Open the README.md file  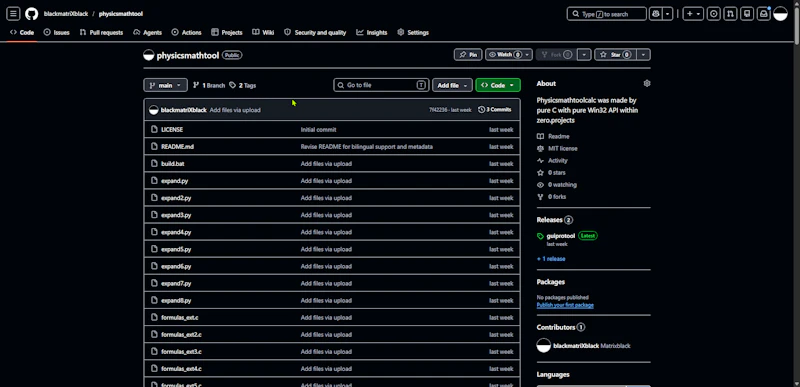point(177,147)
